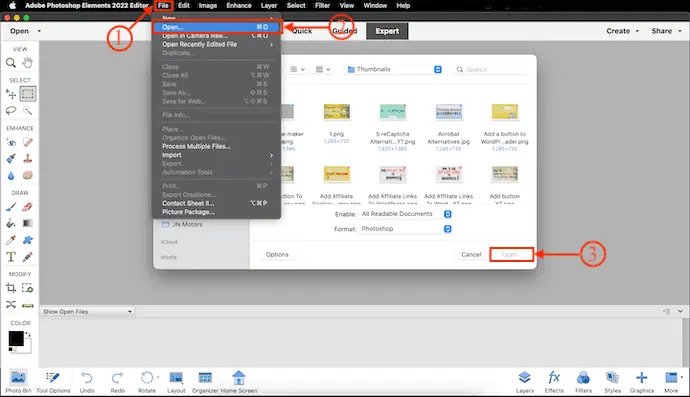
Task: Click the Redo button
Action: 117,381
